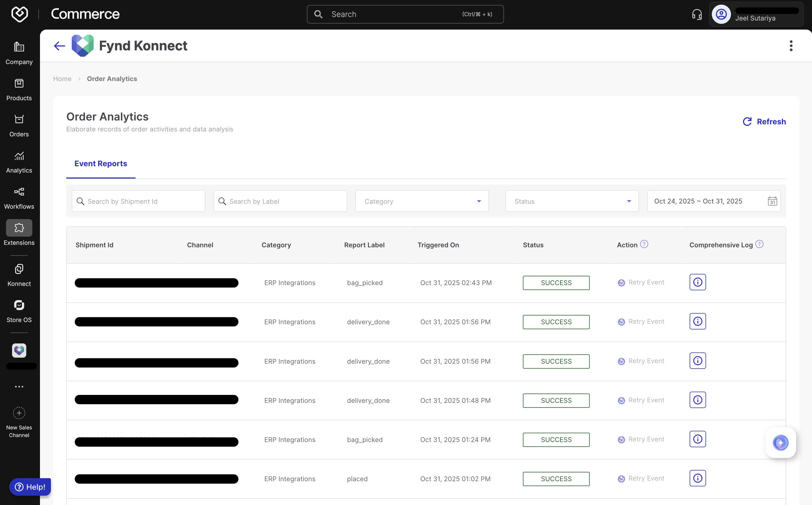Switch to the Event Reports tab
This screenshot has height=505, width=812.
[x=100, y=164]
